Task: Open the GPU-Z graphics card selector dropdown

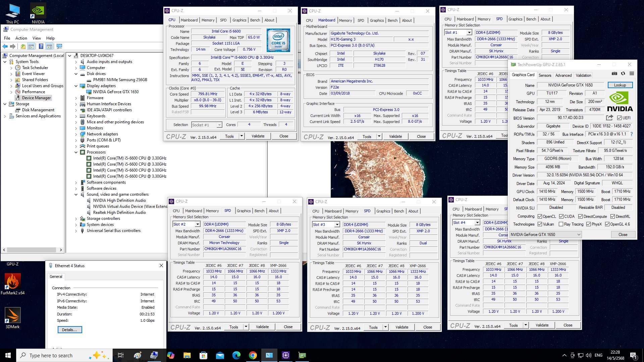Action: [545, 235]
